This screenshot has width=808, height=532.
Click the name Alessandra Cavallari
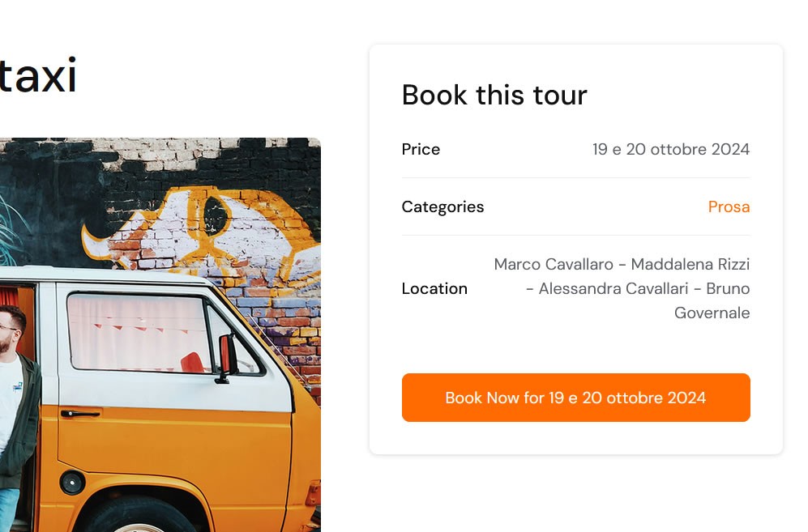[613, 288]
